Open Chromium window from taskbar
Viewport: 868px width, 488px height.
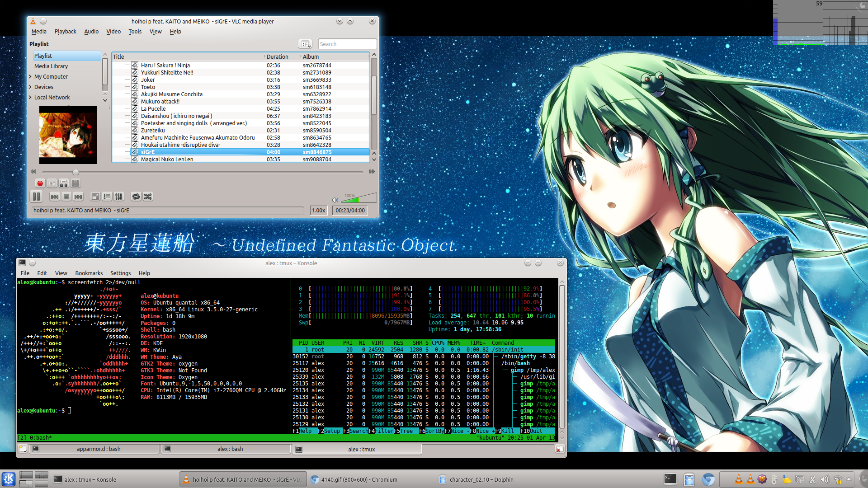click(x=359, y=480)
